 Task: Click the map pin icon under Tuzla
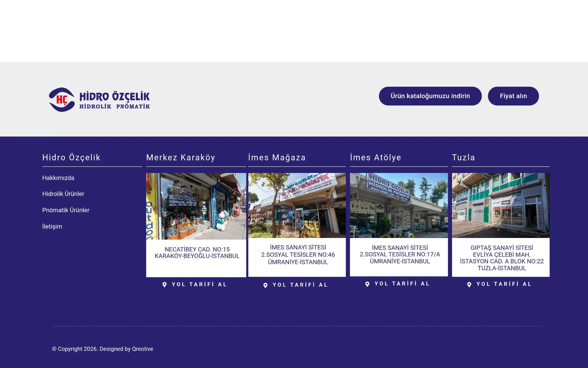tap(469, 284)
